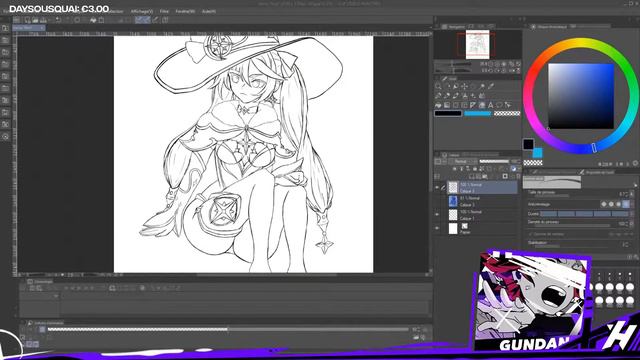Pick the blue sub color bar under tools

(x=477, y=113)
